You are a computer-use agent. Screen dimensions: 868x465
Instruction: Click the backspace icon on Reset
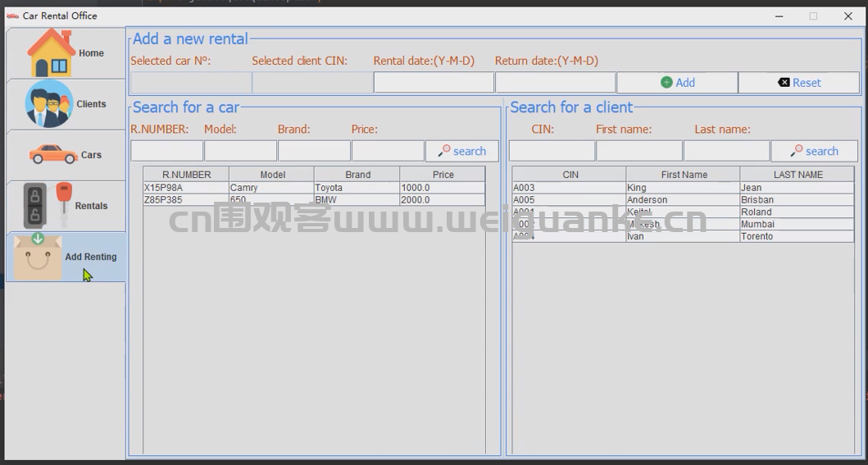click(784, 83)
